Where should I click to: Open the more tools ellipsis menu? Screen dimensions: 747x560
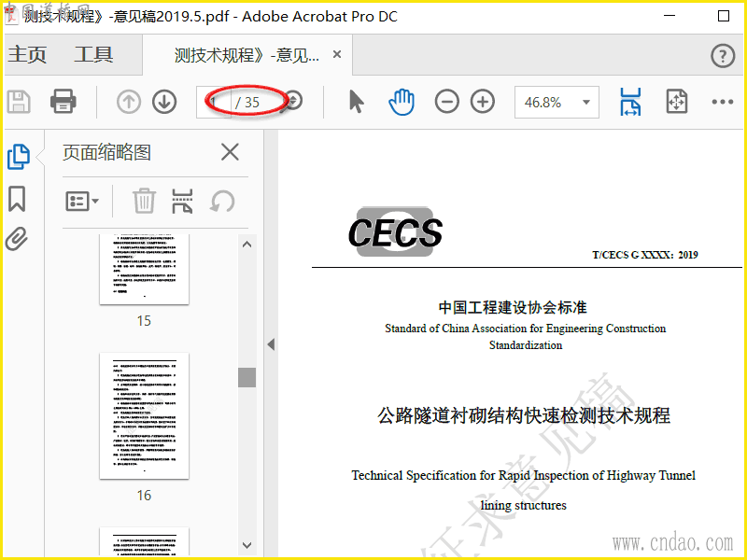722,102
